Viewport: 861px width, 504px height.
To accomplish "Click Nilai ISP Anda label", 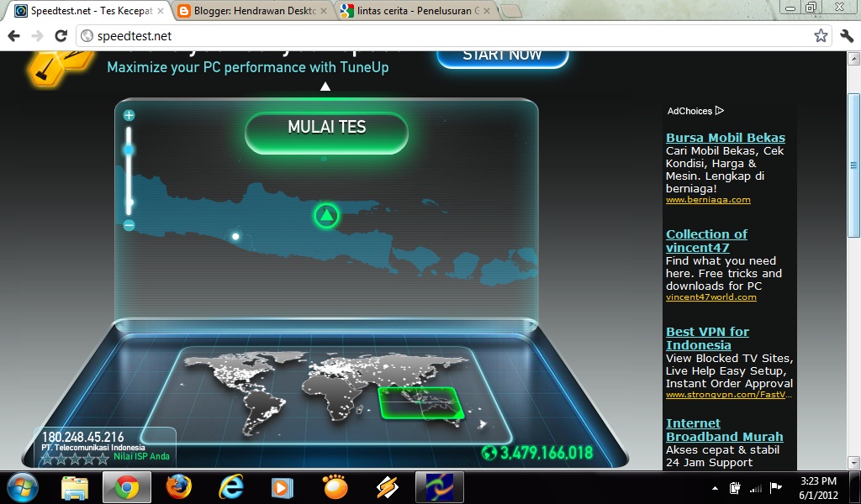I will point(141,456).
